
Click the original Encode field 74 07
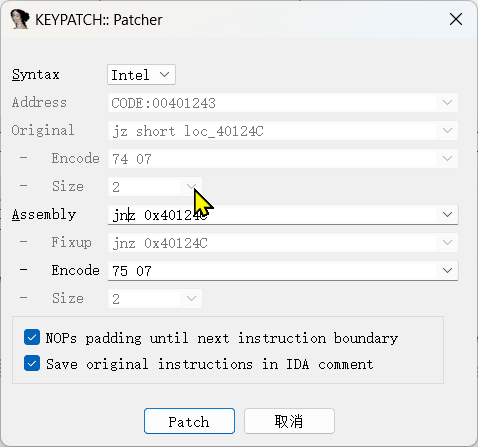tap(283, 159)
